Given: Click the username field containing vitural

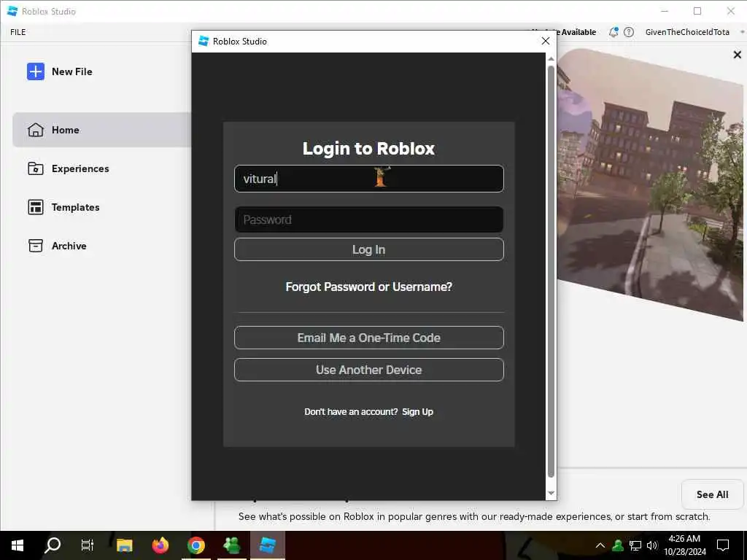Looking at the screenshot, I should [368, 179].
